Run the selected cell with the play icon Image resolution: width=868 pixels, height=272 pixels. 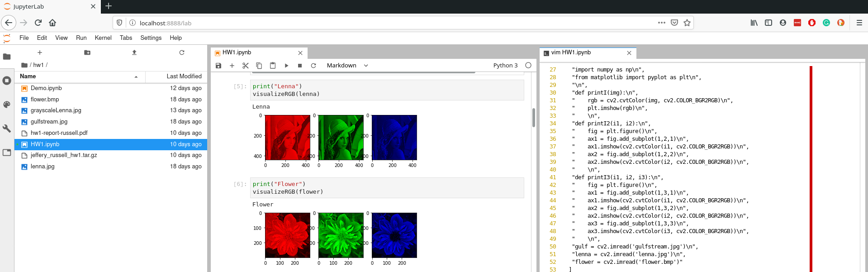point(286,66)
